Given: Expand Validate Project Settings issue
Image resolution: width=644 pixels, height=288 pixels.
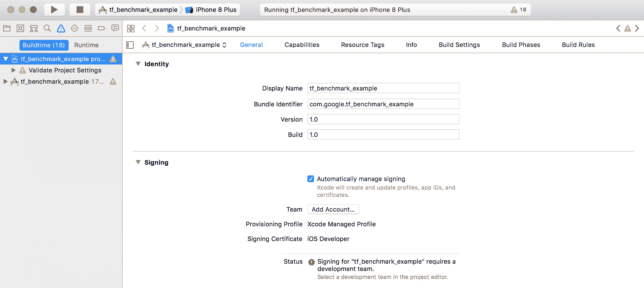Looking at the screenshot, I should (13, 70).
